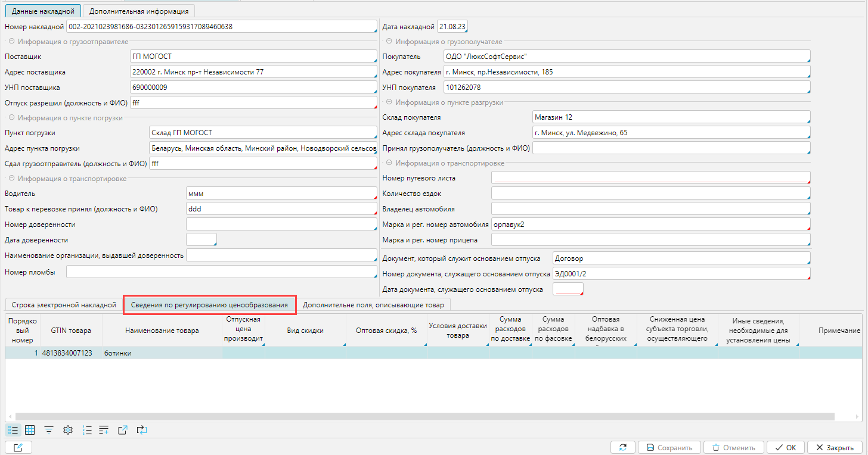This screenshot has height=455, width=868.
Task: Open table settings gear icon
Action: tap(68, 429)
